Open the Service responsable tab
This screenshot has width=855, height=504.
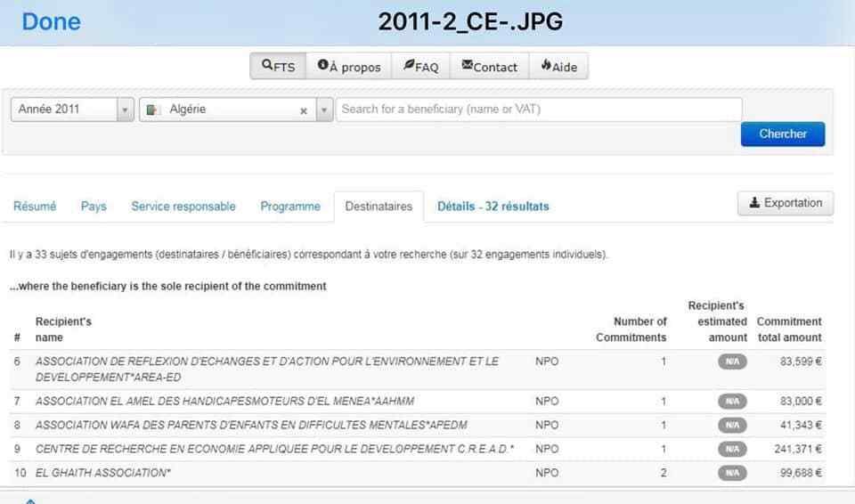tap(183, 207)
